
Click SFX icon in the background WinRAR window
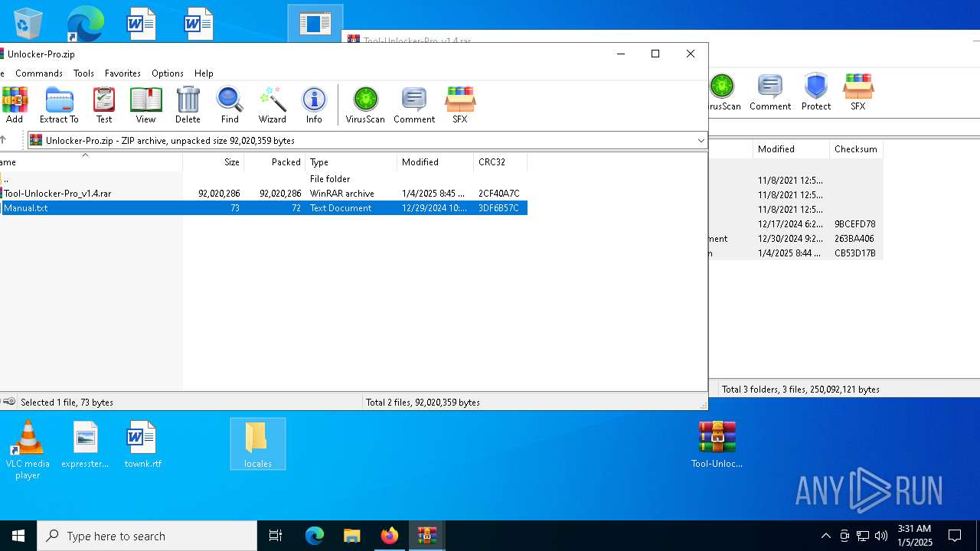click(x=858, y=93)
